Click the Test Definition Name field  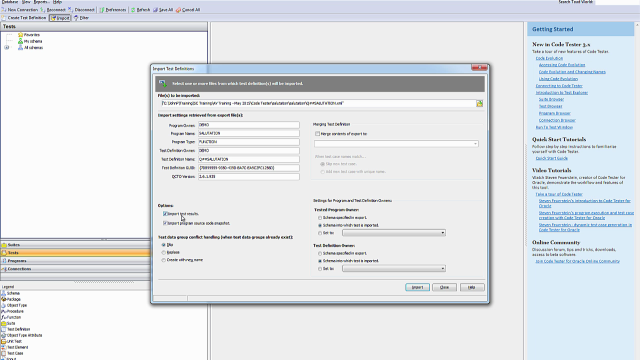[x=249, y=159]
